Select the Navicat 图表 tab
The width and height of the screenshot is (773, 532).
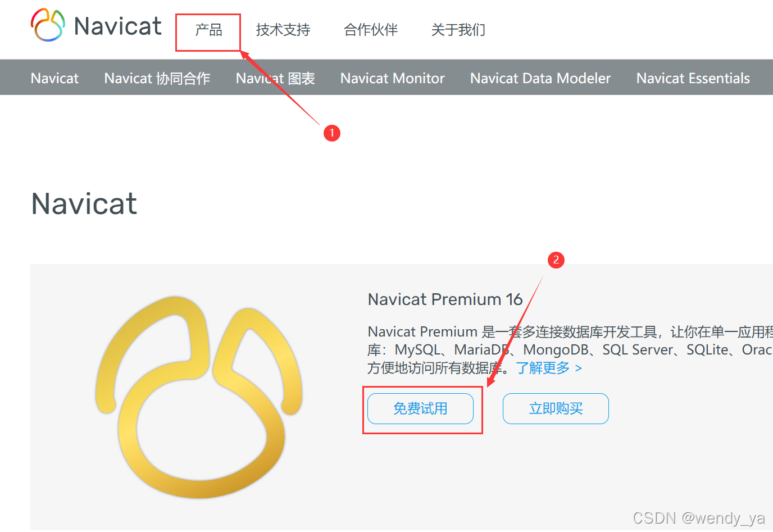[x=275, y=78]
